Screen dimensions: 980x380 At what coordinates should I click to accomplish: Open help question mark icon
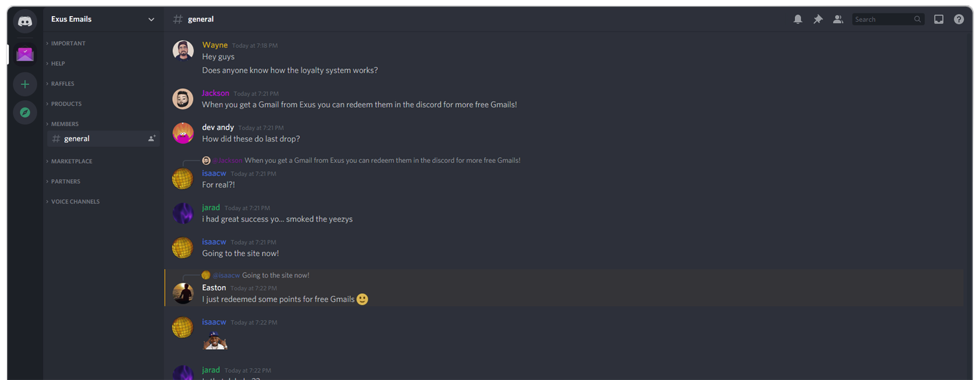click(959, 19)
